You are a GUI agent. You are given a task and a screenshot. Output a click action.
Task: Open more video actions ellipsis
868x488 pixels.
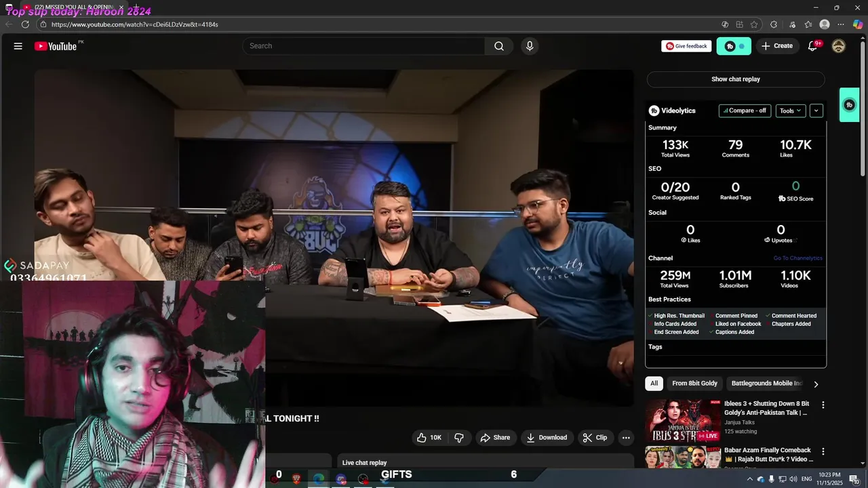click(x=626, y=438)
